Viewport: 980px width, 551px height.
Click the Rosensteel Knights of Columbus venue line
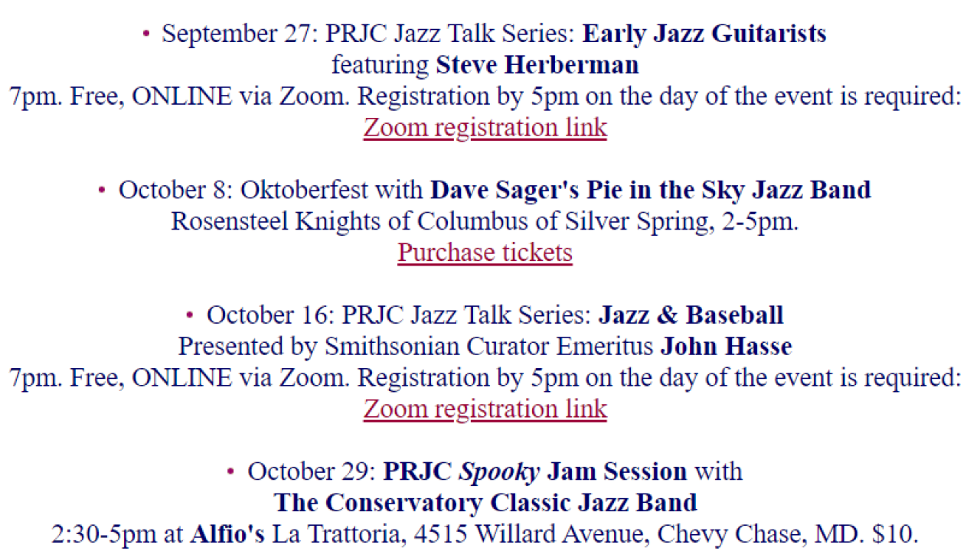click(485, 221)
